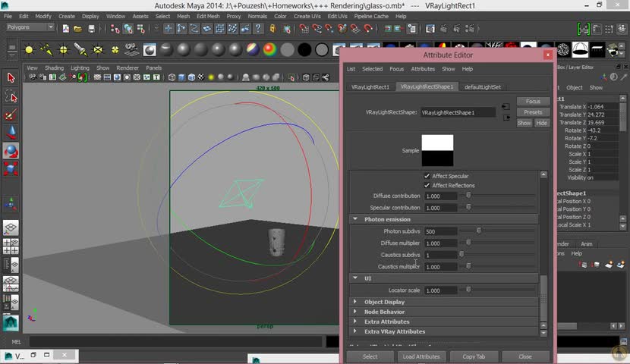Click the black sphere shelf icon
Viewport: 630px width, 364px height.
pos(304,50)
